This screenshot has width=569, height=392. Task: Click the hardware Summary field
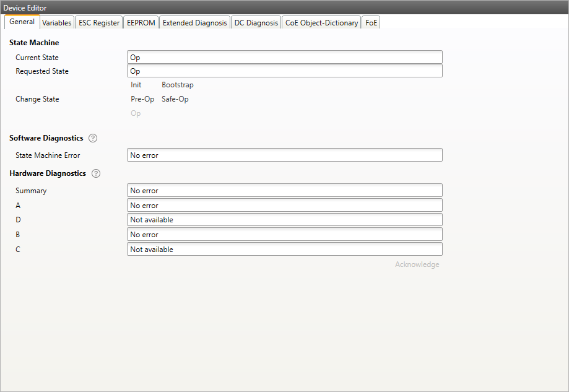[x=284, y=191]
